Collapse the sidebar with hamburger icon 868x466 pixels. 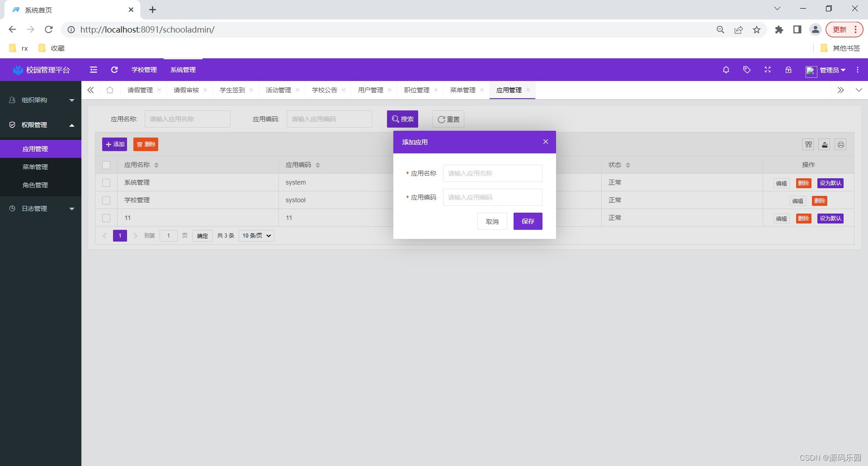tap(93, 70)
